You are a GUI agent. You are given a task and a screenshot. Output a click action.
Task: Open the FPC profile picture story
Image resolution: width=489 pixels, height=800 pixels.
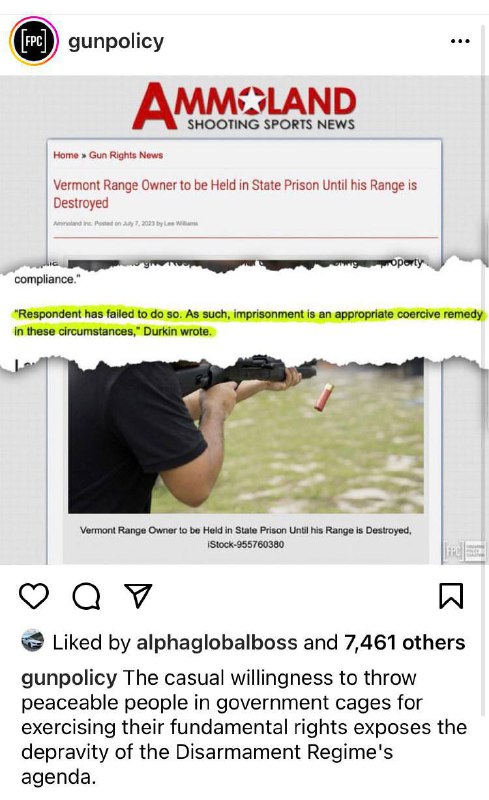pyautogui.click(x=34, y=41)
